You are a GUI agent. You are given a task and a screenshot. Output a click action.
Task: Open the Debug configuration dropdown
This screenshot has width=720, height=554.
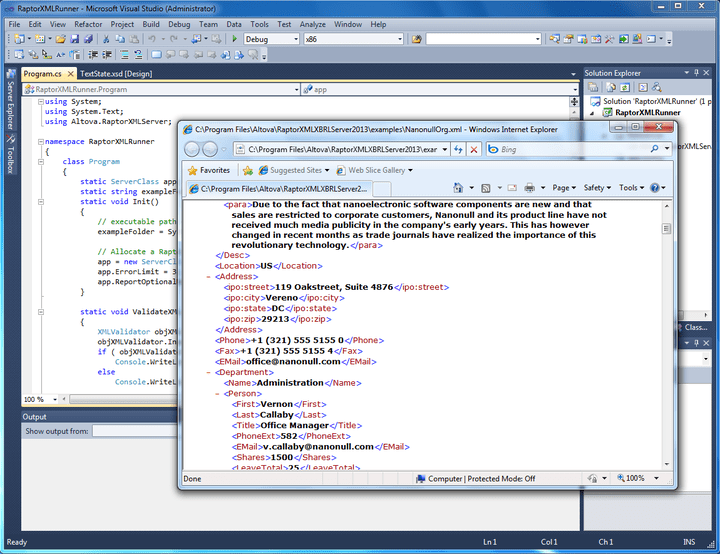coord(296,39)
